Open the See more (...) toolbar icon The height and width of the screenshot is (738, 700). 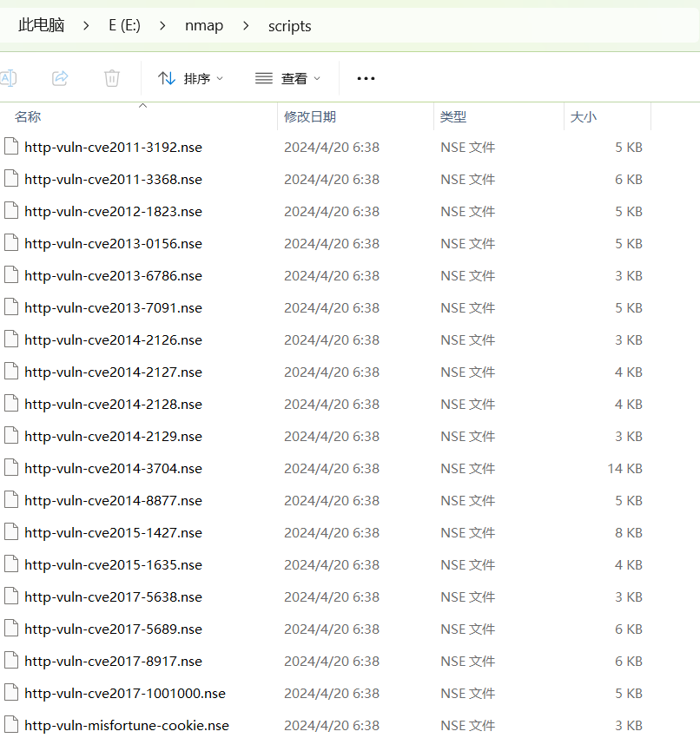(365, 78)
